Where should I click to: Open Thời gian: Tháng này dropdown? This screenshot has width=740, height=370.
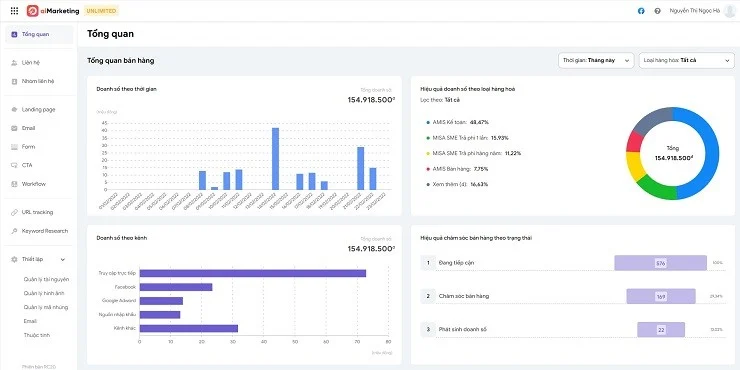[x=596, y=60]
